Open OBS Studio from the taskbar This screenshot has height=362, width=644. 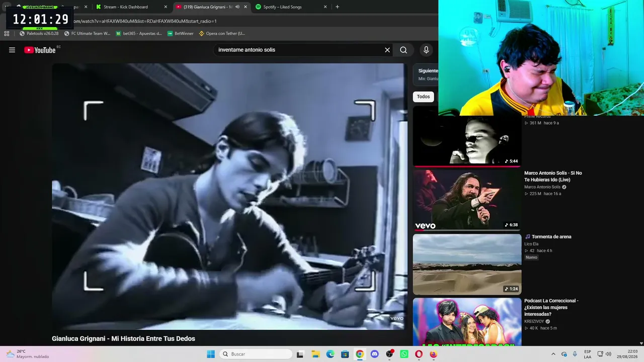point(389,354)
